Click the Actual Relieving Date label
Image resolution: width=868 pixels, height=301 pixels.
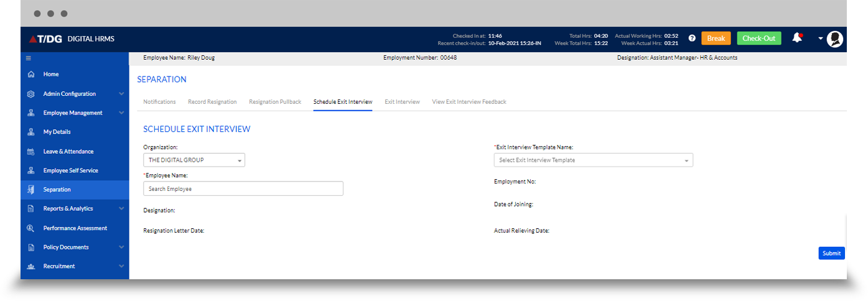(x=521, y=231)
